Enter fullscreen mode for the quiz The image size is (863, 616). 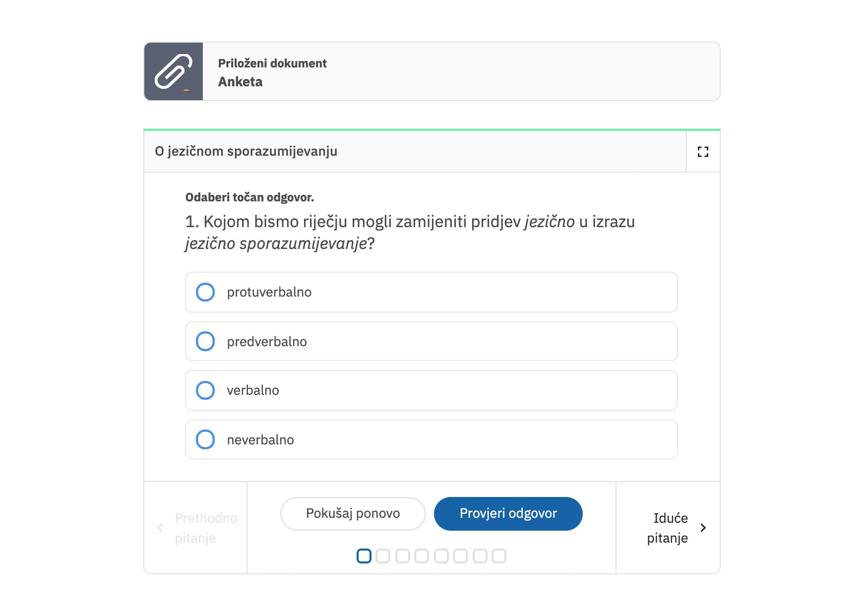[x=703, y=152]
